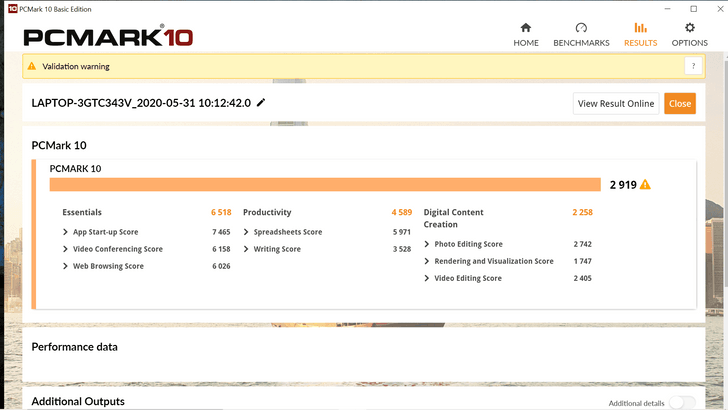The image size is (728, 410).
Task: Expand App Start-up Score details
Action: click(65, 232)
